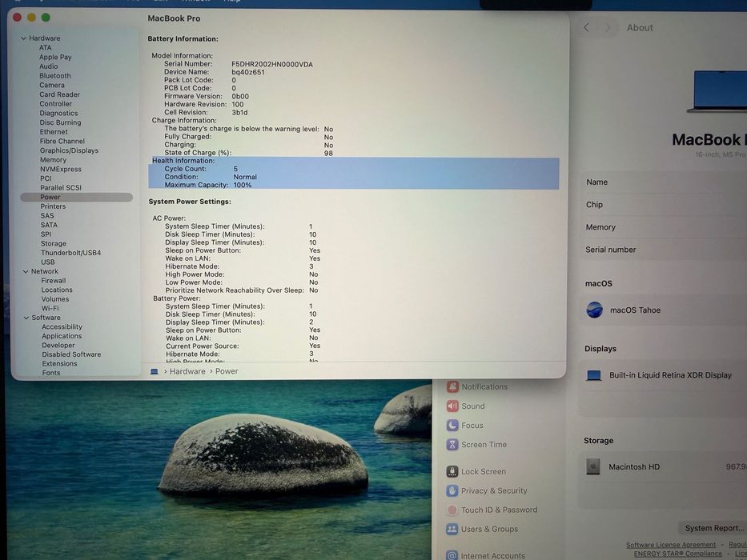Select Diagnostics in the sidebar
This screenshot has height=560, width=747.
pyautogui.click(x=58, y=113)
